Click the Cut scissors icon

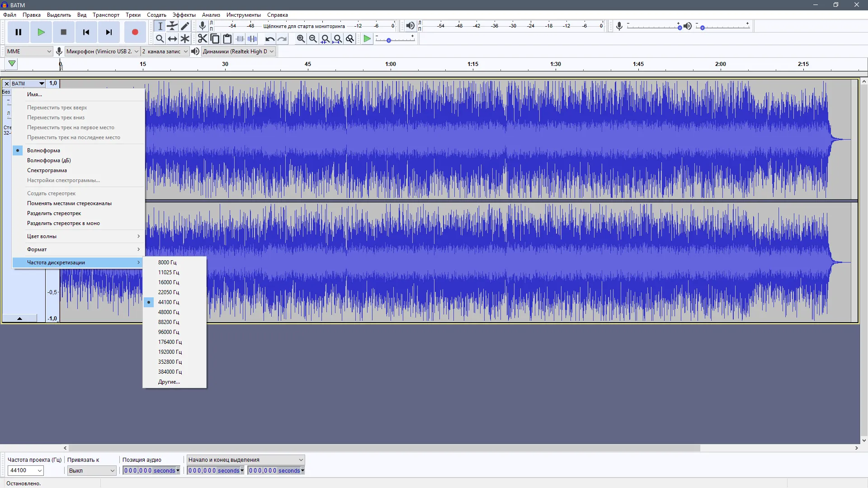(x=202, y=39)
